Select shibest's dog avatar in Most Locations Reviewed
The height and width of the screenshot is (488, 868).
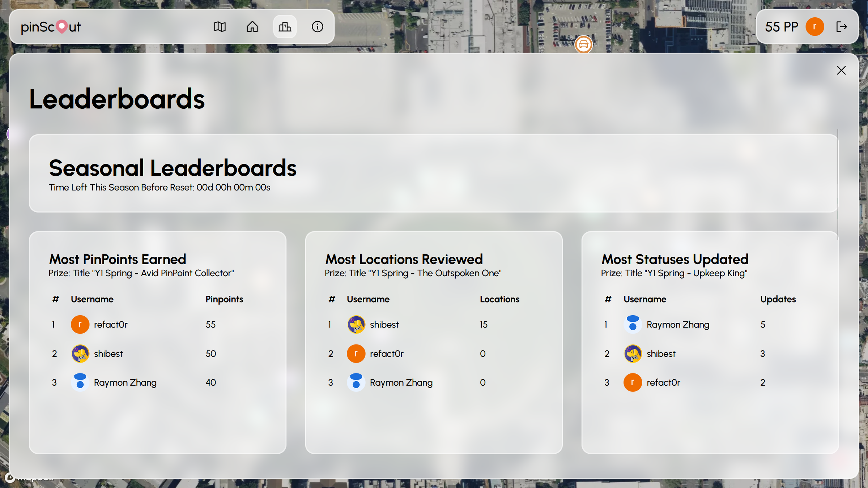[356, 324]
